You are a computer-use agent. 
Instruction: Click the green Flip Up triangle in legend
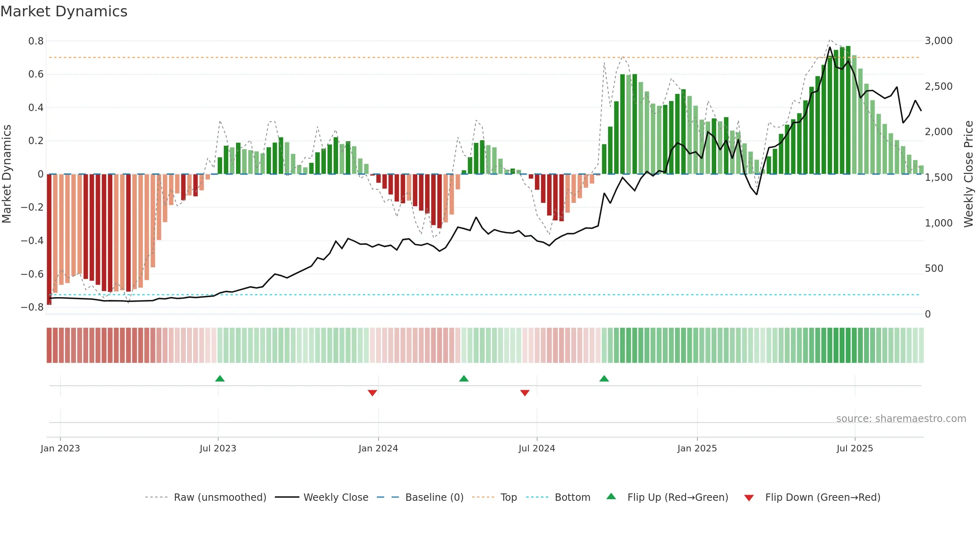click(611, 496)
